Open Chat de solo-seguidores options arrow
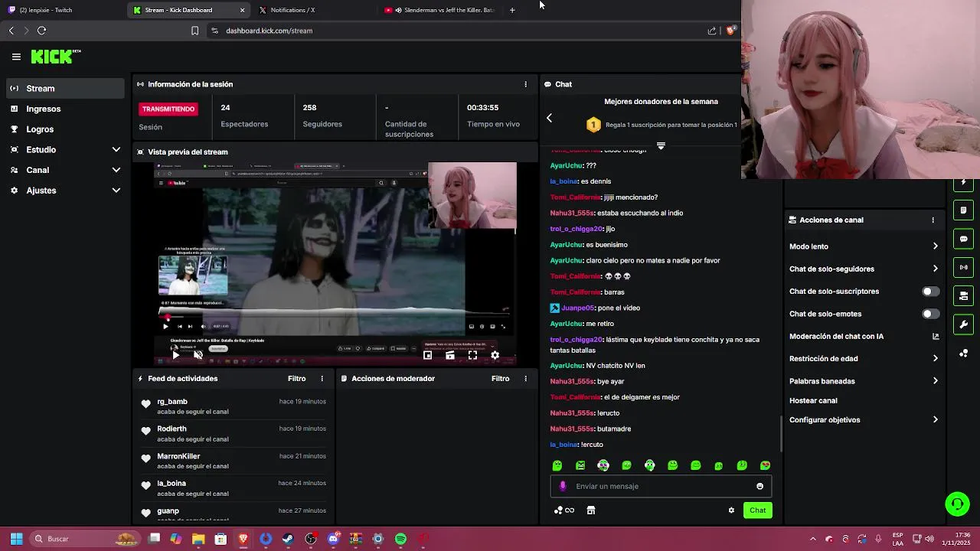 coord(935,269)
